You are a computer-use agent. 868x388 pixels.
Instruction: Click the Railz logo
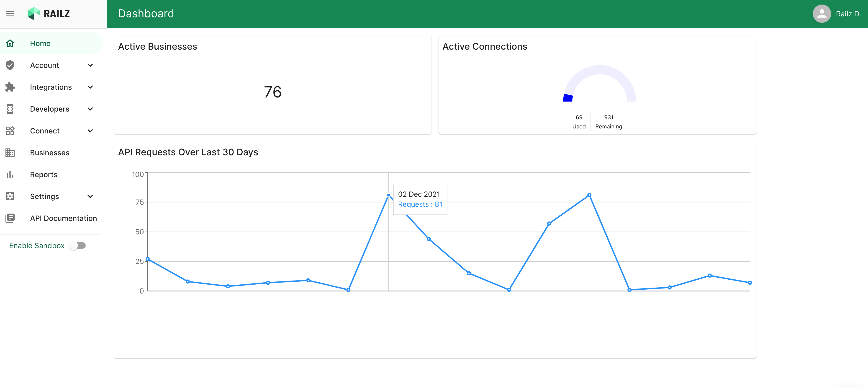pos(49,14)
